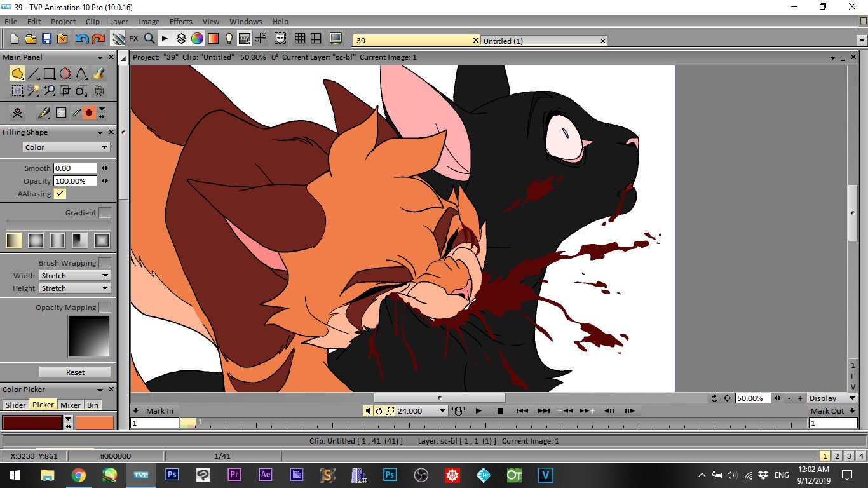Select the line tool in Main Panel
The image size is (868, 488).
coord(34,74)
